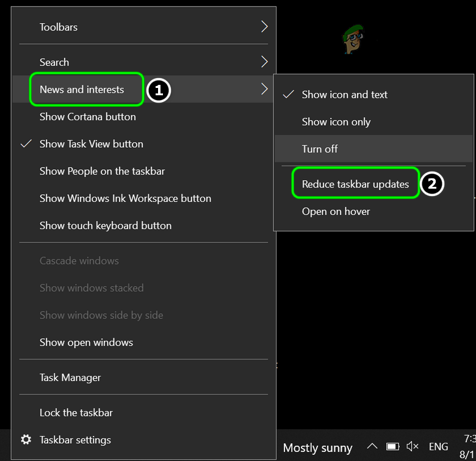Click the muted volume speaker icon

tap(413, 447)
